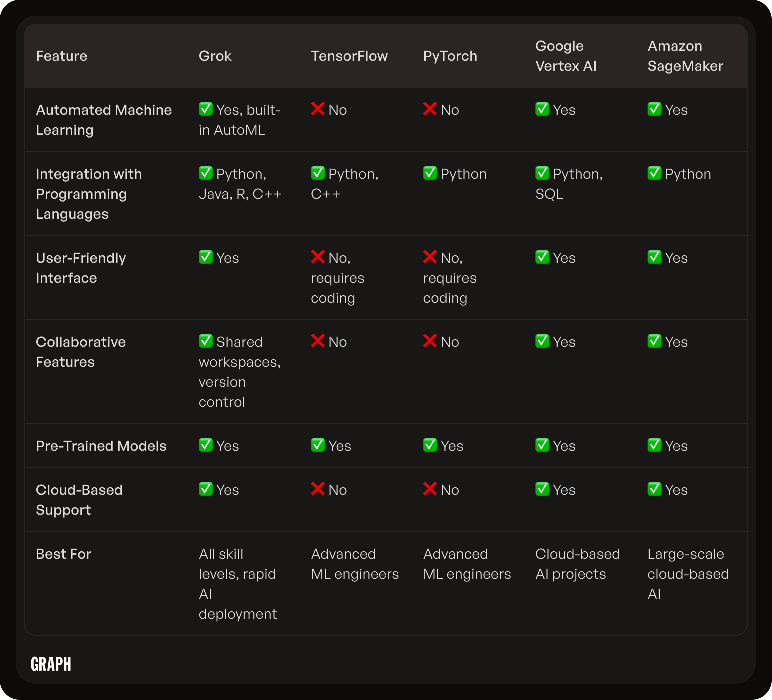The width and height of the screenshot is (772, 700).
Task: Click the "Feature" column header
Action: click(62, 56)
